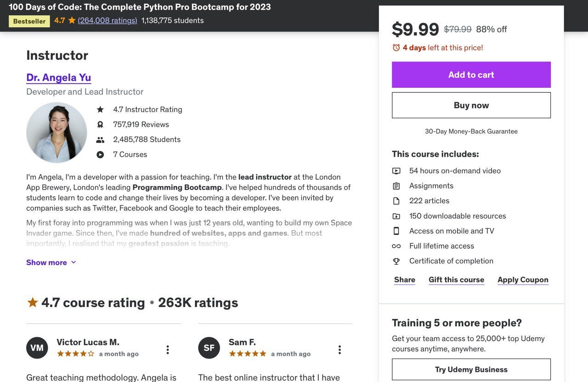Click the articles document icon
588x382 pixels.
pos(396,200)
